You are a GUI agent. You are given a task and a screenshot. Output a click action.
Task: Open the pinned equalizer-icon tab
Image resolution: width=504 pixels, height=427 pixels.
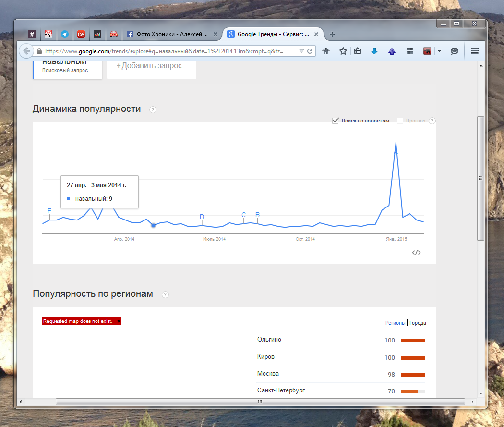click(97, 34)
